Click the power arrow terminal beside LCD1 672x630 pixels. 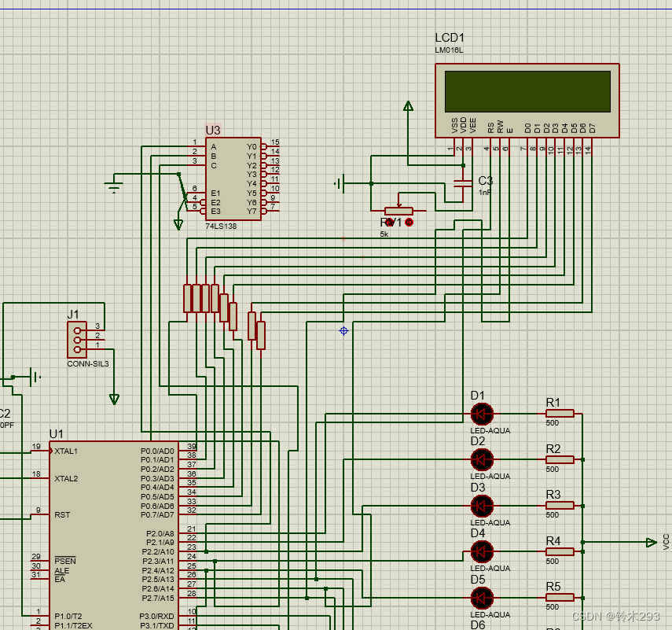point(409,106)
